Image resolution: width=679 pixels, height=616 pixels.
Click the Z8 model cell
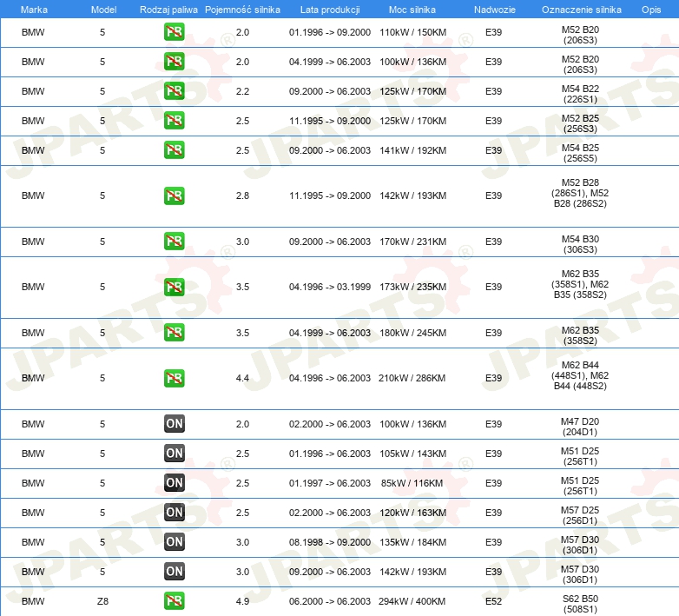(102, 601)
